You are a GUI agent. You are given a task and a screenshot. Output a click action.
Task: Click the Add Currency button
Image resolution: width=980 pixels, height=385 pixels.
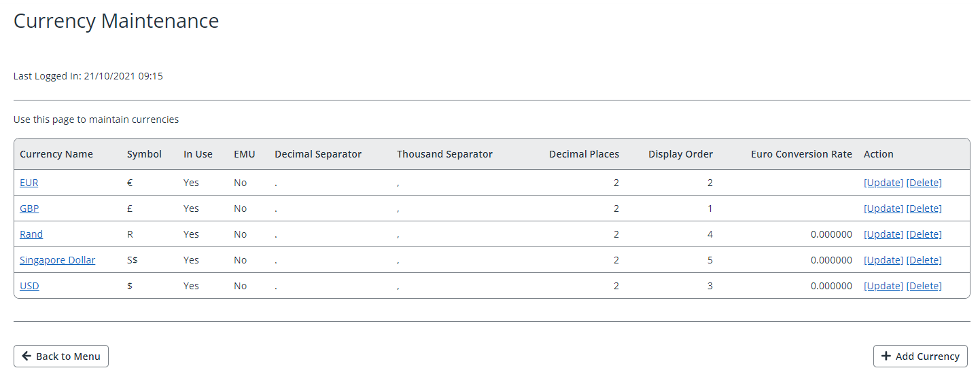tap(920, 356)
